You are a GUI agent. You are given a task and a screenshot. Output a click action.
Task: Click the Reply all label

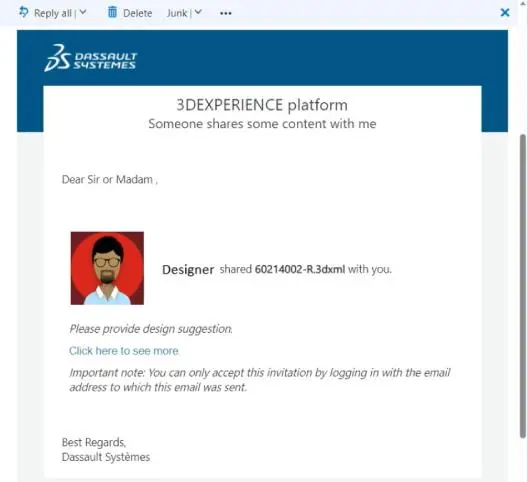[53, 13]
